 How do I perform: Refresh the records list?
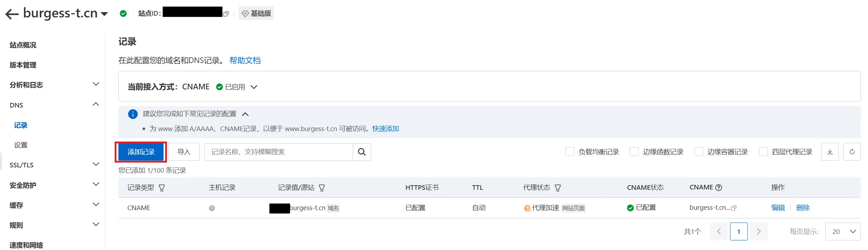[x=852, y=152]
